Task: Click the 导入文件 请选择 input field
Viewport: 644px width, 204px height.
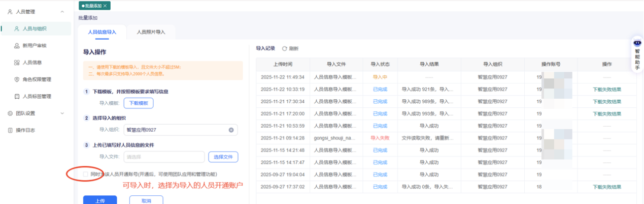Action: (164, 157)
